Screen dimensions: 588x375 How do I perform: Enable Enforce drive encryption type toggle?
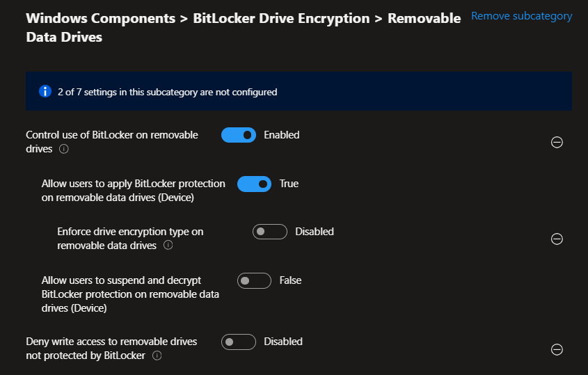coord(270,232)
